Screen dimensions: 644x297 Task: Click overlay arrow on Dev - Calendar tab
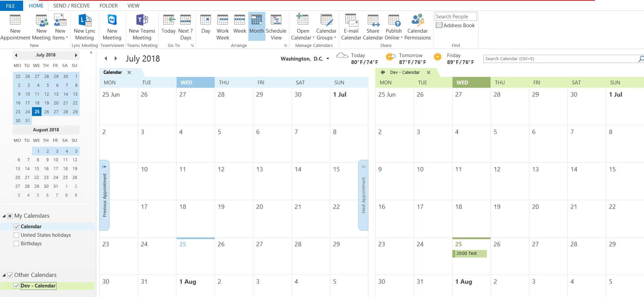(x=383, y=72)
